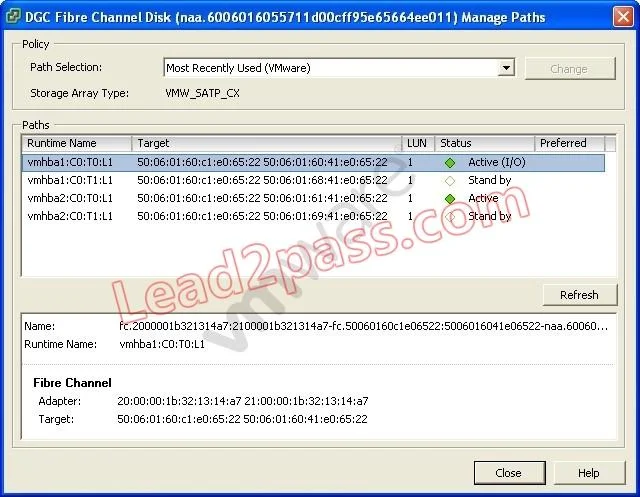Viewport: 640px width, 497px height.
Task: Select path row vmhba1:C0:T0:L1
Action: pos(313,162)
